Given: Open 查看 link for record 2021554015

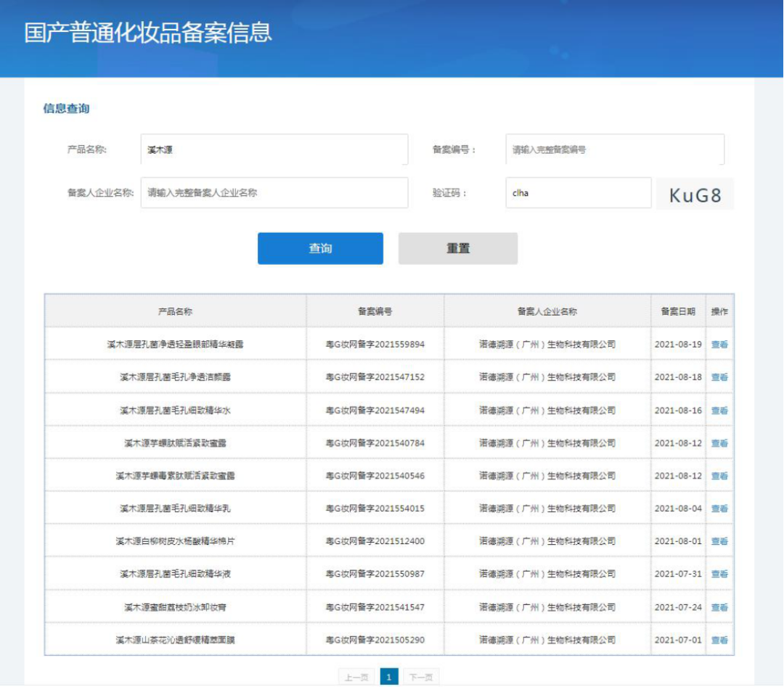Looking at the screenshot, I should (719, 509).
